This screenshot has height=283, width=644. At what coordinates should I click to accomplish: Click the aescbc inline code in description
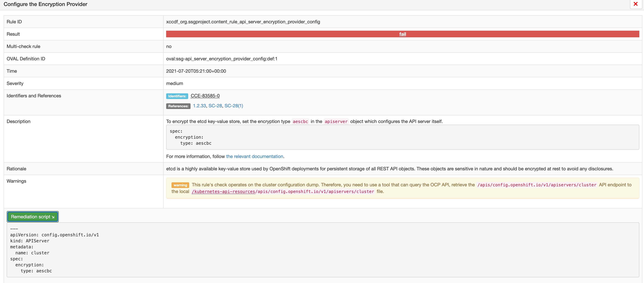[300, 121]
